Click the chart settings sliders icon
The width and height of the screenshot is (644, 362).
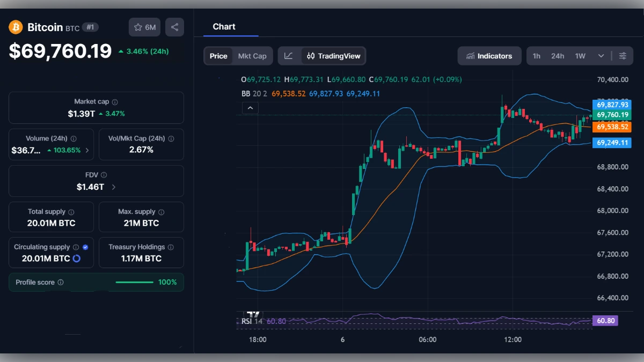click(623, 55)
